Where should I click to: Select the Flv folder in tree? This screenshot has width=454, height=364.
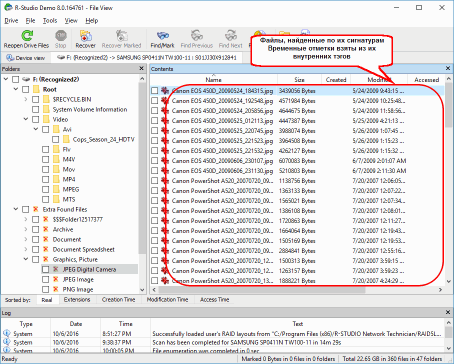click(x=66, y=149)
